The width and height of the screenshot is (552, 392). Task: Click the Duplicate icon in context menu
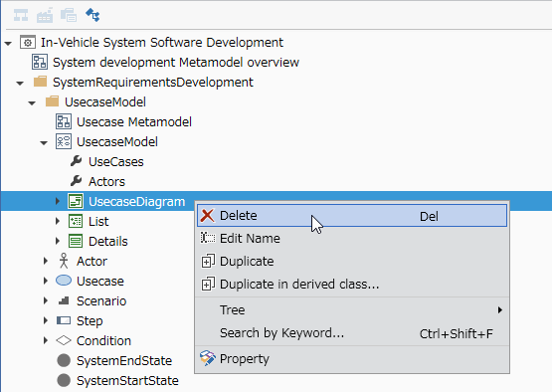click(207, 261)
